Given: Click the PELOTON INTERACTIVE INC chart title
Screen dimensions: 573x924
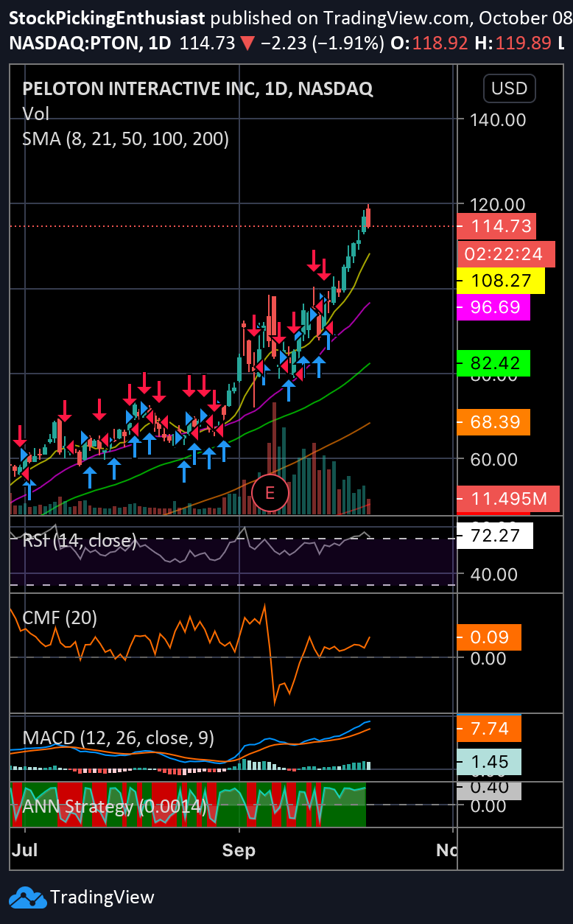Looking at the screenshot, I should (197, 89).
